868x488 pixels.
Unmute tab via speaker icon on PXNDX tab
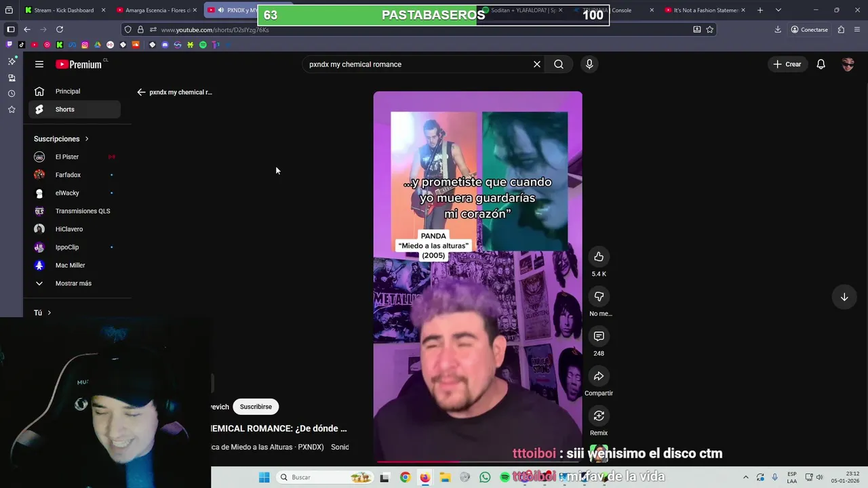click(221, 10)
